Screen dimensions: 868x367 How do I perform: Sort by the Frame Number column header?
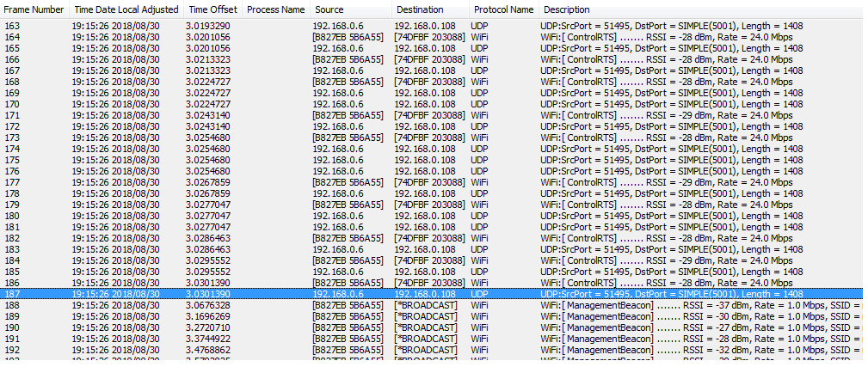(x=34, y=9)
